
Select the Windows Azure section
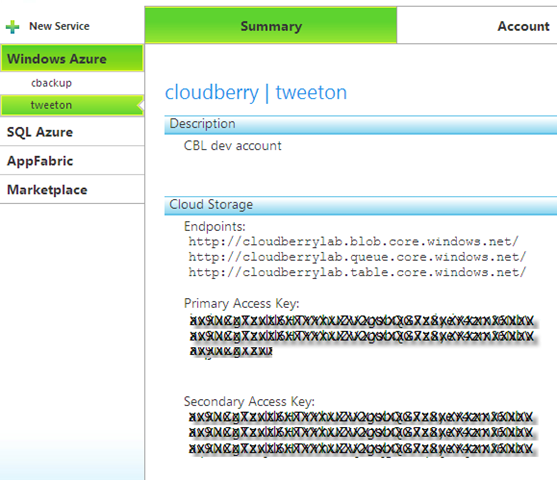(x=72, y=58)
